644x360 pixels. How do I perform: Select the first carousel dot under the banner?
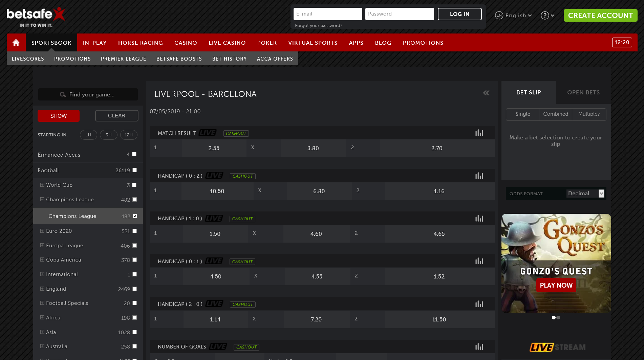tap(554, 318)
